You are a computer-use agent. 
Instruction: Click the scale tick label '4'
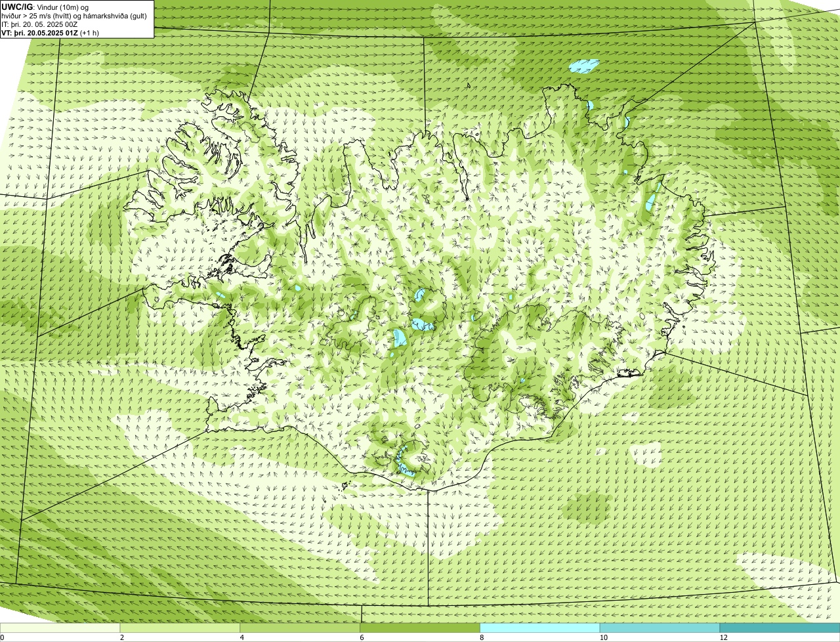coord(242,637)
